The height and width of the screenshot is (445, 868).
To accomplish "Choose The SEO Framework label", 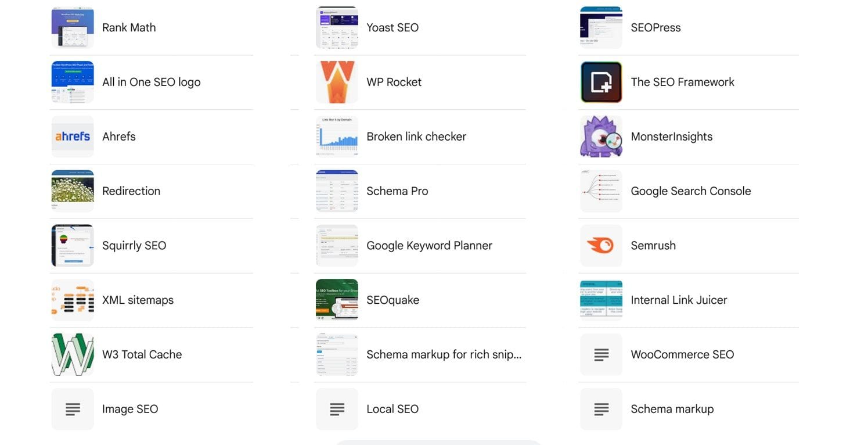I will (x=682, y=82).
